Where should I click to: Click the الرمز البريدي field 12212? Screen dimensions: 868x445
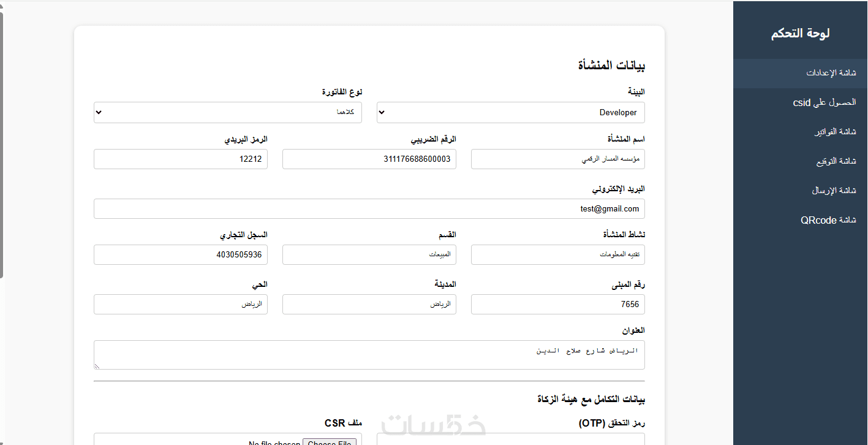click(181, 159)
